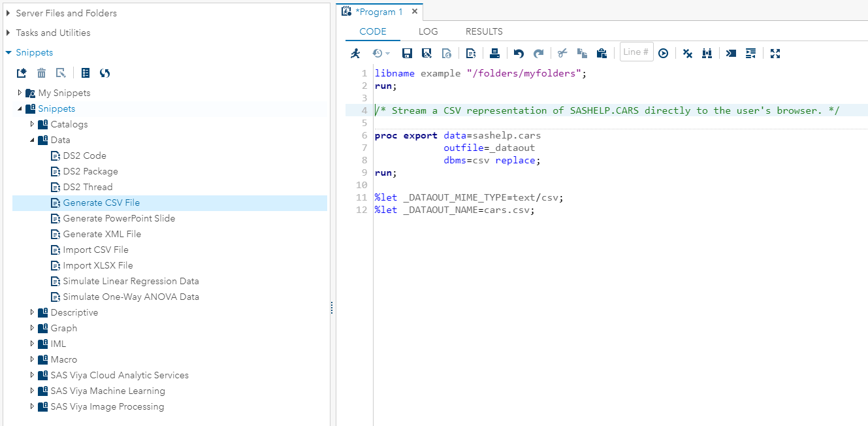Collapse the Snippets tree folder

pyautogui.click(x=20, y=108)
